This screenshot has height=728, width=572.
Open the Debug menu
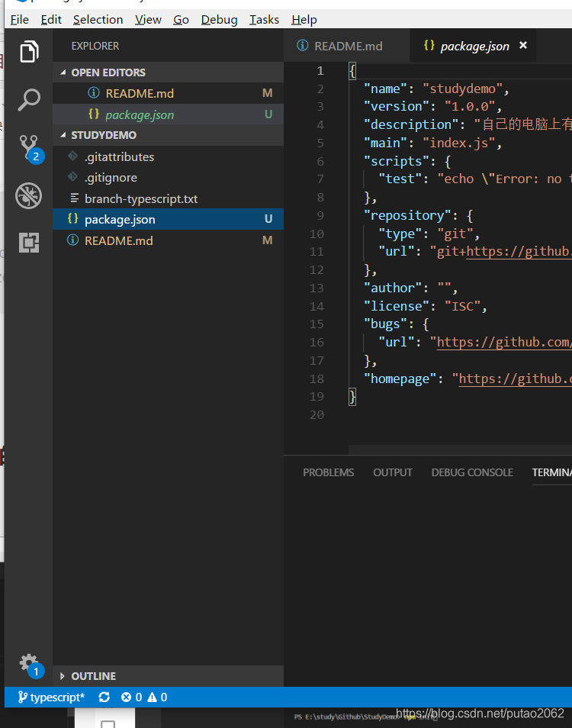[x=219, y=20]
